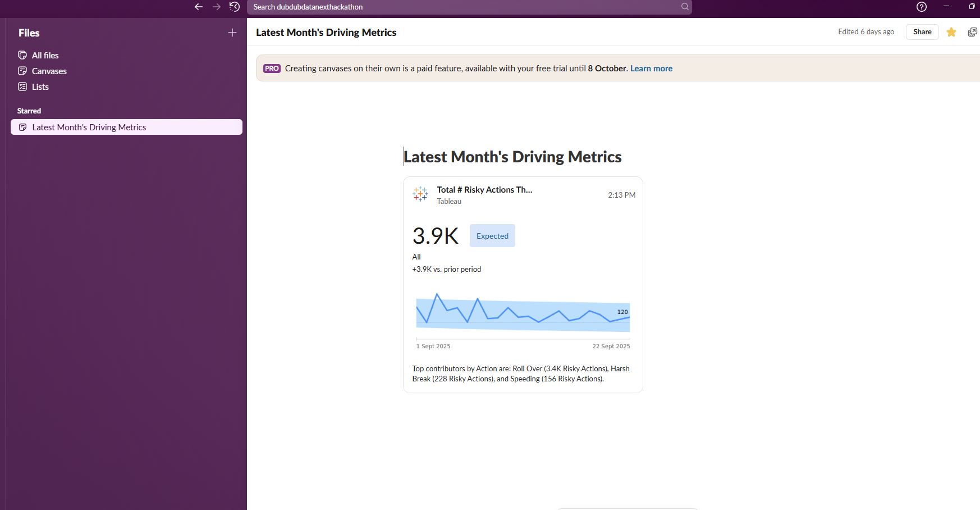
Task: Open the history clock icon
Action: 235,7
